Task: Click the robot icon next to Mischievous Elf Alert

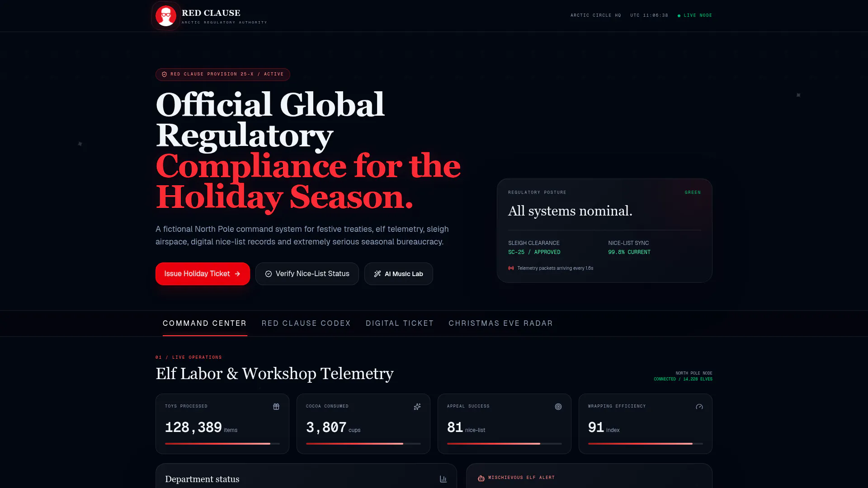Action: click(481, 478)
